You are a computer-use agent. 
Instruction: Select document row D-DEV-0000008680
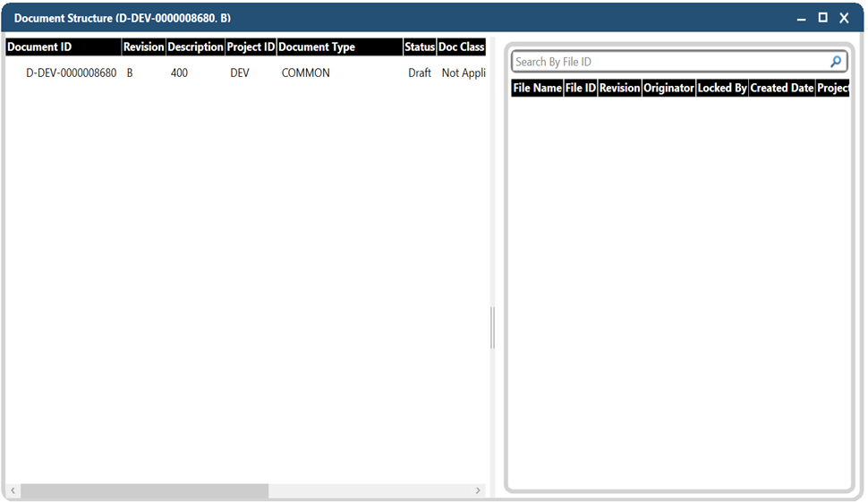[x=72, y=73]
